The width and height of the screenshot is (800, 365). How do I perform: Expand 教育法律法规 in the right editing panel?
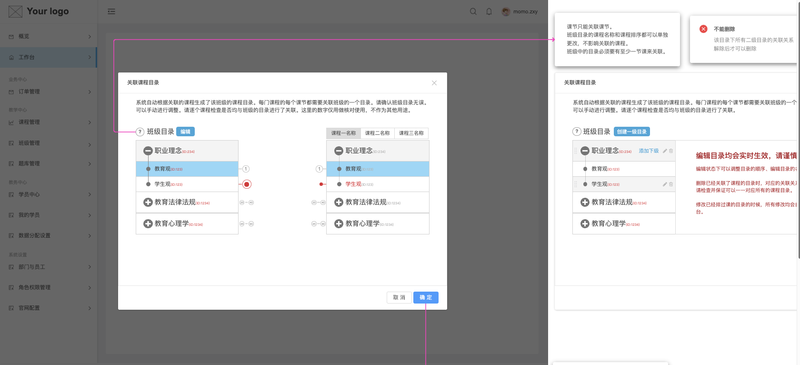[585, 202]
